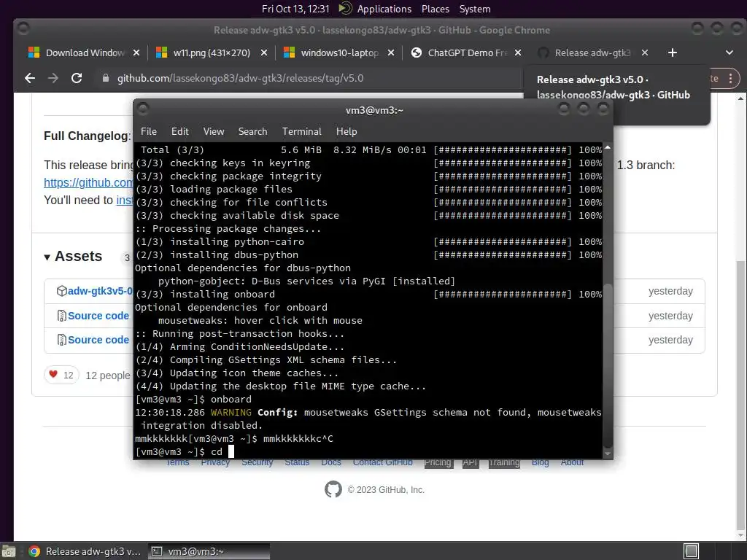This screenshot has height=560, width=747.
Task: Close the w11.png tab
Action: click(264, 52)
